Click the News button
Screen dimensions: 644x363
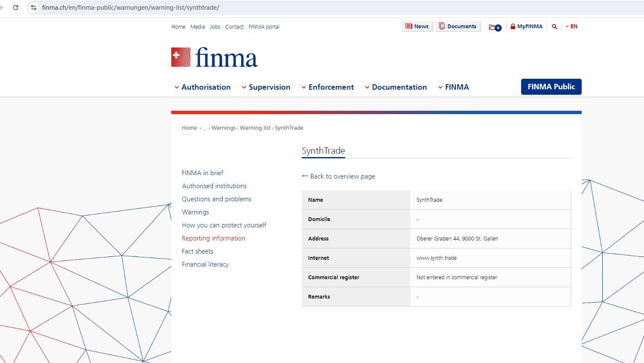point(417,27)
